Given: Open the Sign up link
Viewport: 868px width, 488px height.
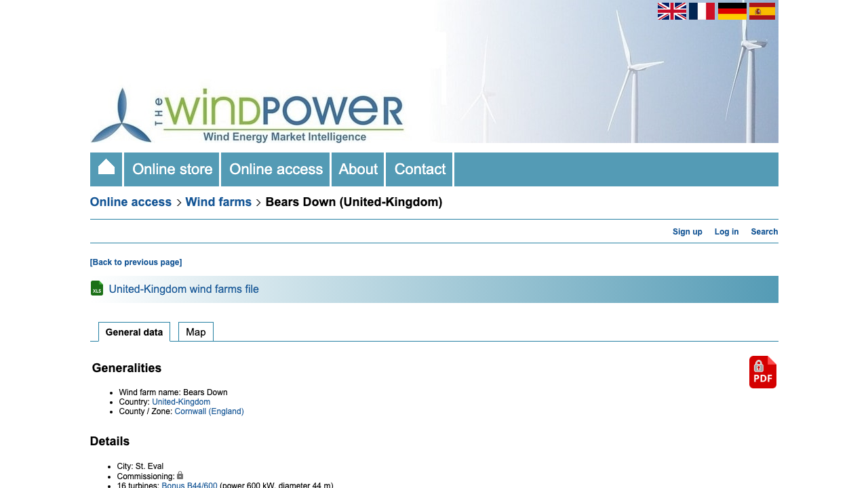Looking at the screenshot, I should 687,231.
